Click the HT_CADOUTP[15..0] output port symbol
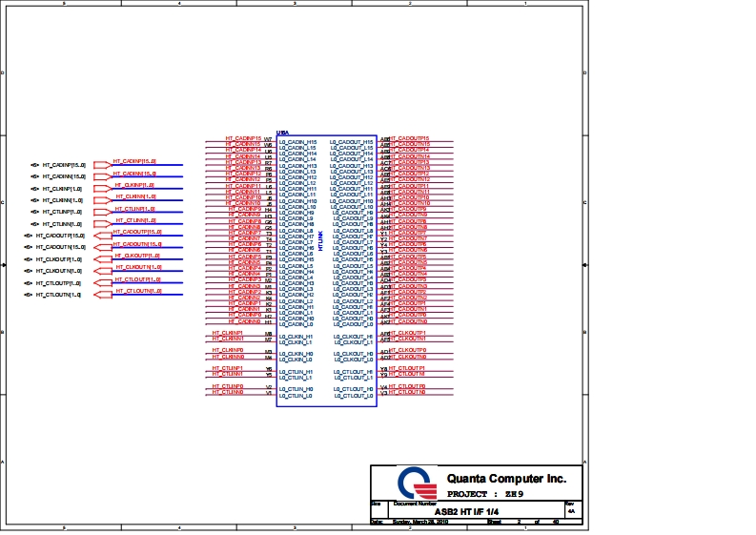This screenshot has width=756, height=535. tap(103, 235)
